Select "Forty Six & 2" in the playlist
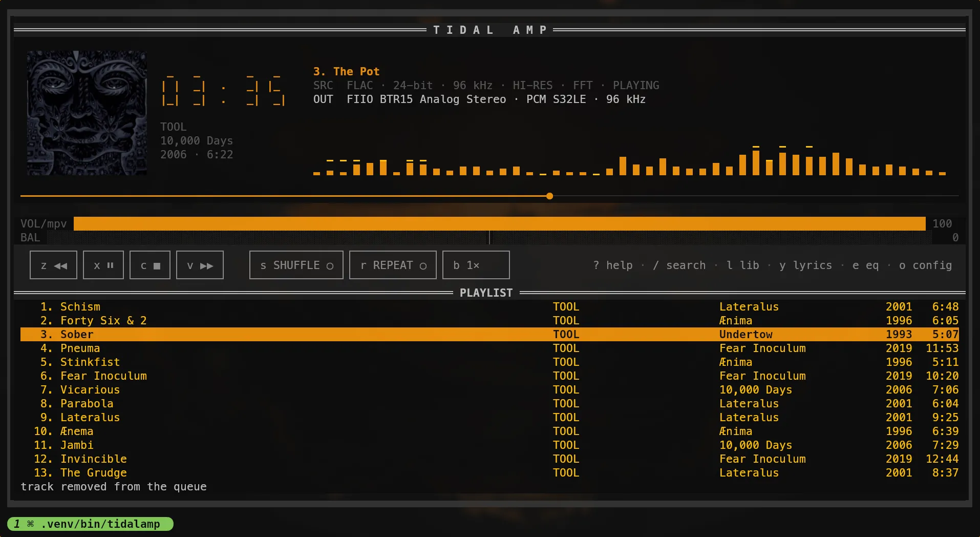The width and height of the screenshot is (980, 537). click(489, 320)
